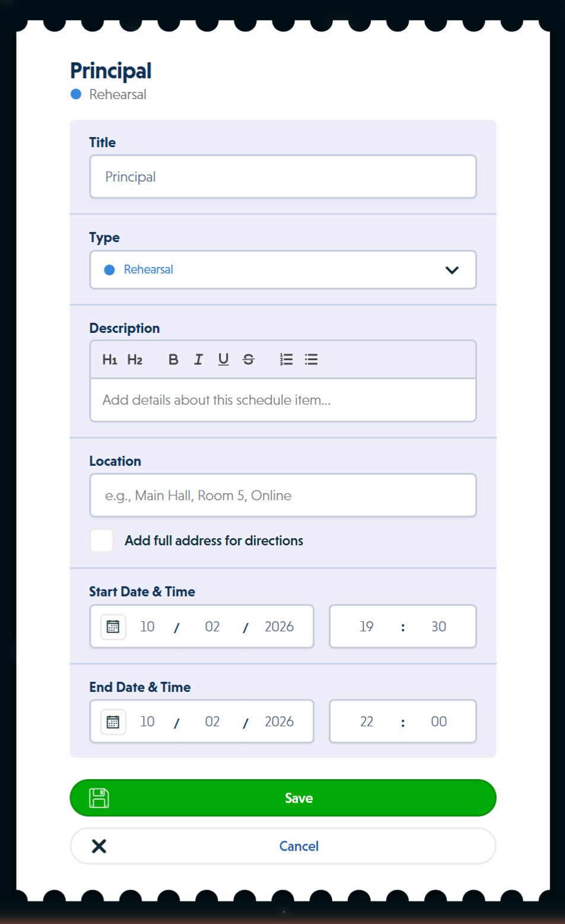Expand the Rehearsal type chevron
Screen dimensions: 565x924
(x=452, y=269)
